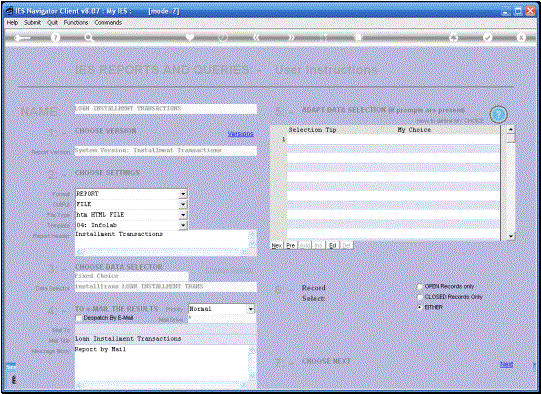Click row 1 of the Selection Tip column
Screen dimensions: 541x394
[x=342, y=139]
